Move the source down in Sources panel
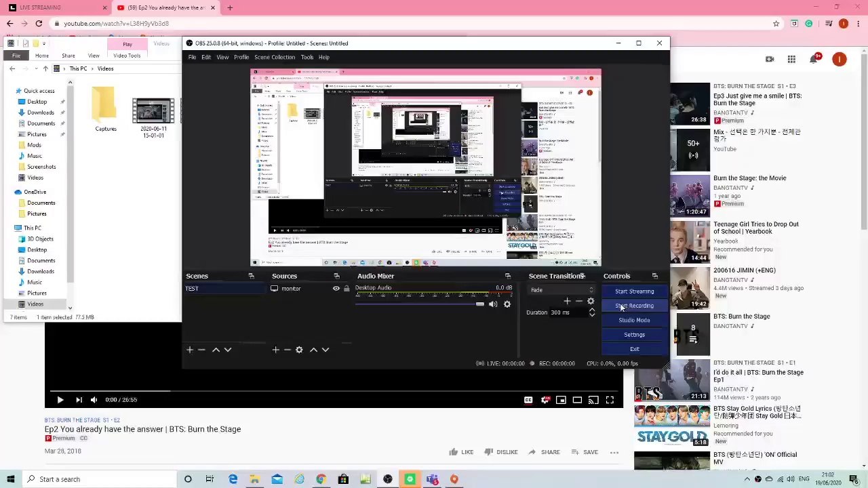 (325, 350)
